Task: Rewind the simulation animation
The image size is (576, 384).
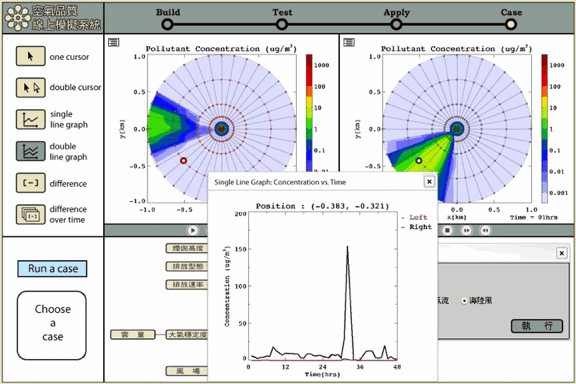Action: tap(485, 230)
